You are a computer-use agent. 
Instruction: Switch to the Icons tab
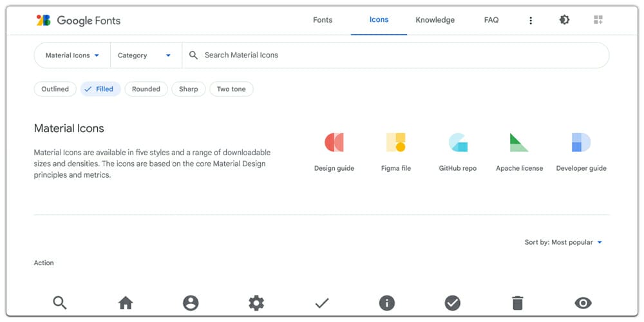379,20
